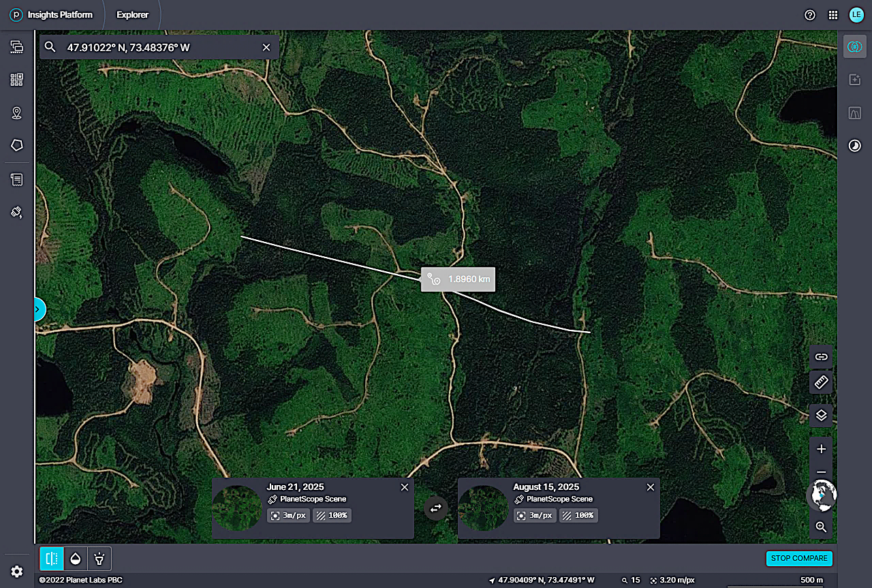Screen dimensions: 872x588
Task: Click the STOP COMPARE button
Action: [799, 558]
